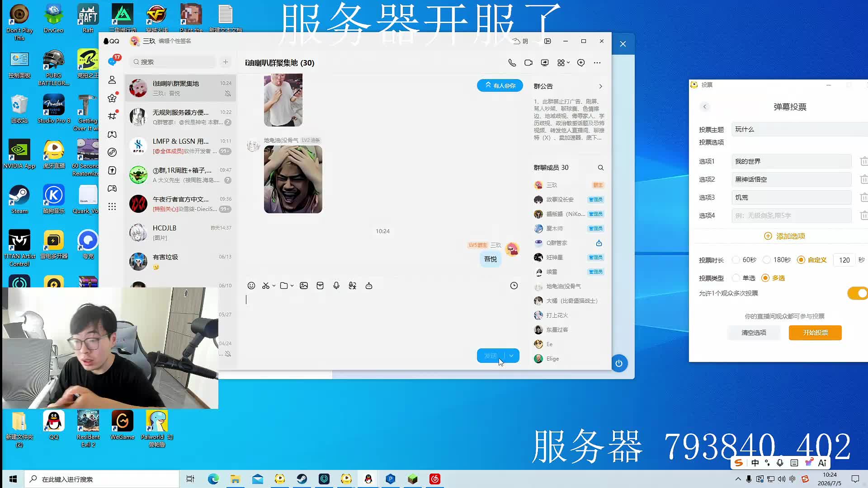Screen dimensions: 868x488
Task: Click the screenshot scissors tool
Action: 266,286
